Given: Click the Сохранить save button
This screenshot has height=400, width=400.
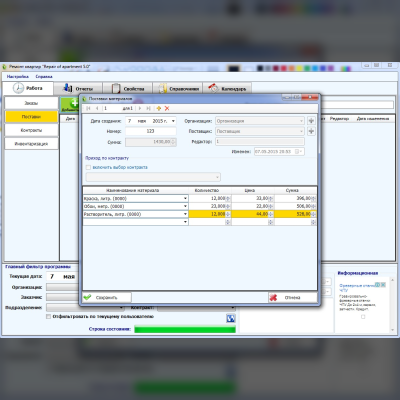Looking at the screenshot, I should (107, 297).
